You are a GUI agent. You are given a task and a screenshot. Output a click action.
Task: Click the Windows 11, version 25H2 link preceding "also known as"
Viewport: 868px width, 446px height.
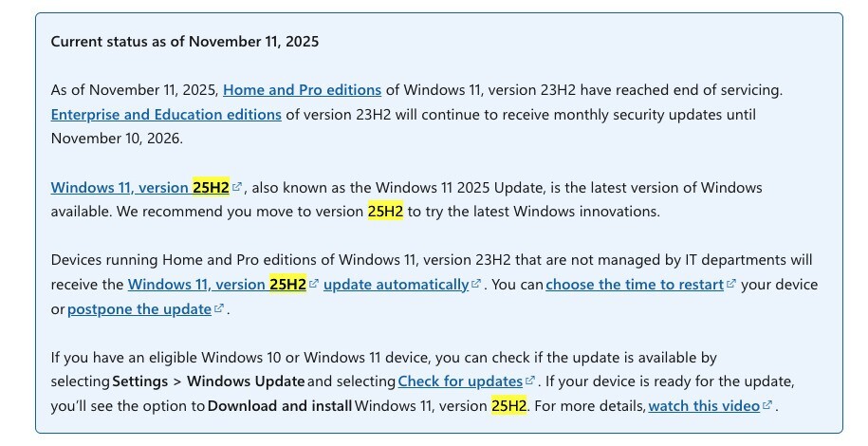point(139,188)
